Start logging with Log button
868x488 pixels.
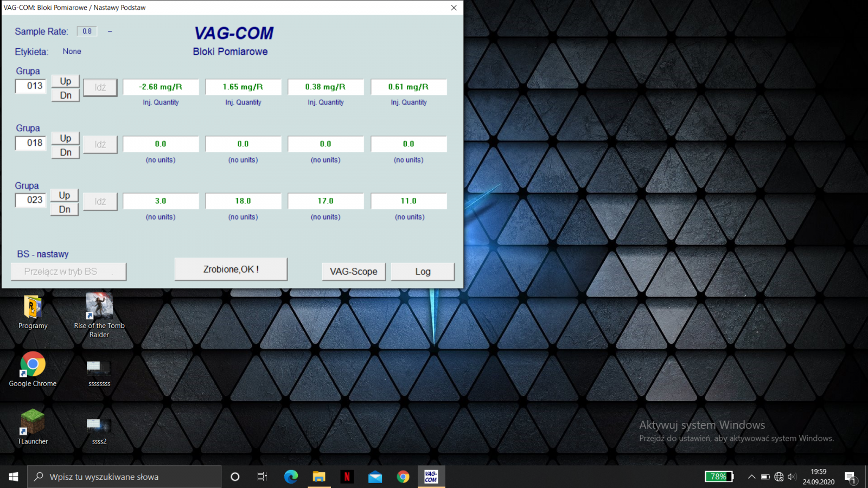(x=423, y=272)
